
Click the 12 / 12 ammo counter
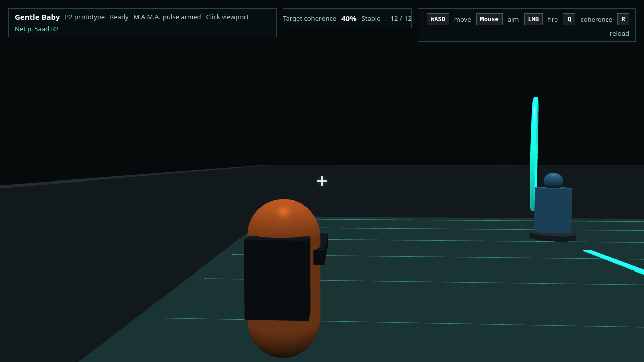point(401,19)
